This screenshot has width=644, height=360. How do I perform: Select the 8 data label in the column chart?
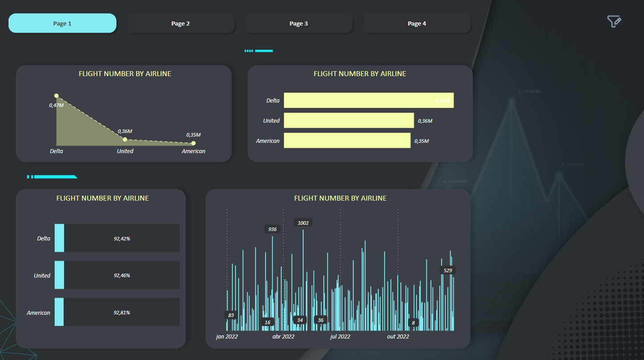(x=413, y=322)
